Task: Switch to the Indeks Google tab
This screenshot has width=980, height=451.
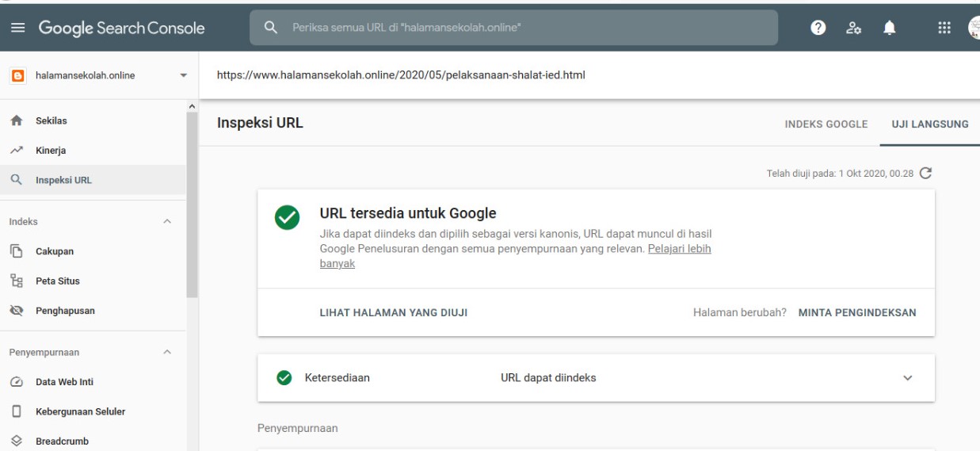Action: tap(826, 124)
